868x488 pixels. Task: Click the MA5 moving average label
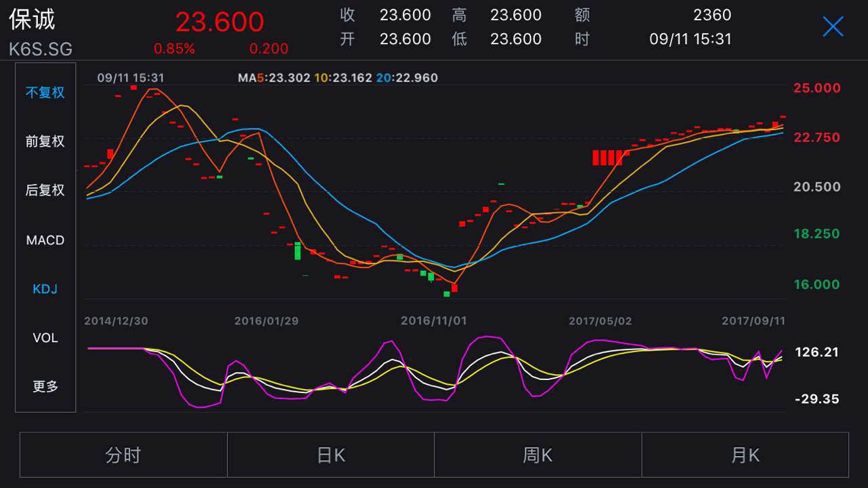click(274, 78)
